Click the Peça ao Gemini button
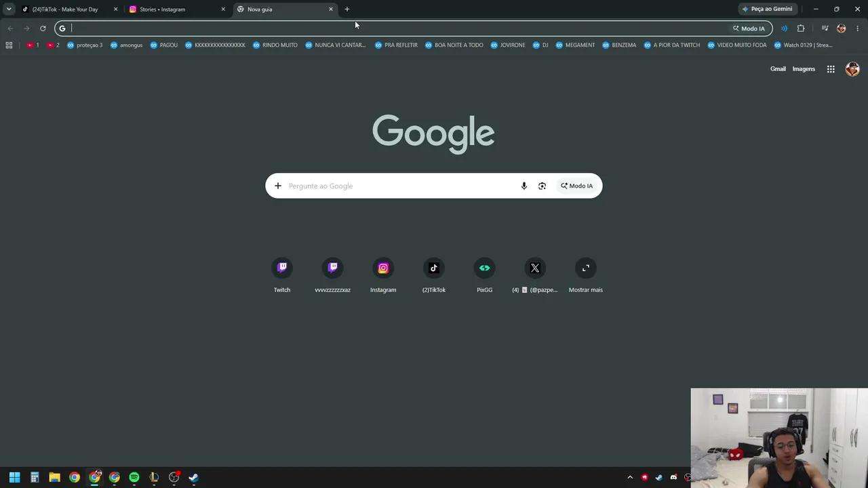868x488 pixels. (x=768, y=9)
